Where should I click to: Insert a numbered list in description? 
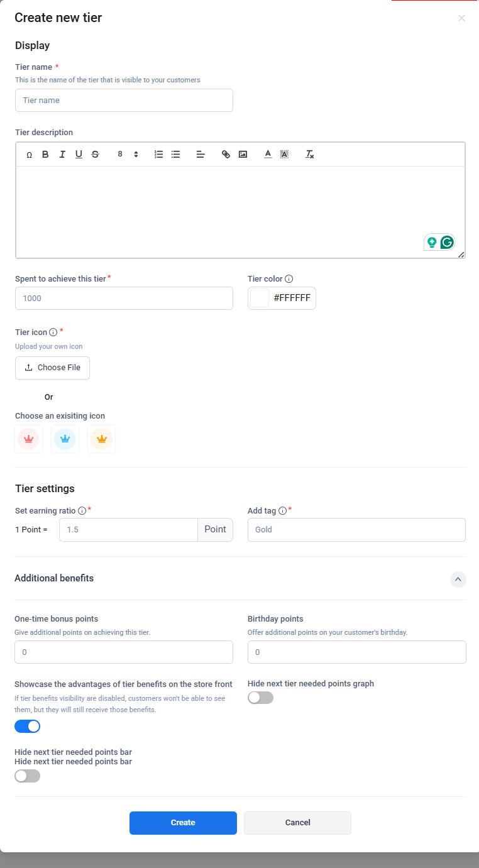click(x=159, y=154)
